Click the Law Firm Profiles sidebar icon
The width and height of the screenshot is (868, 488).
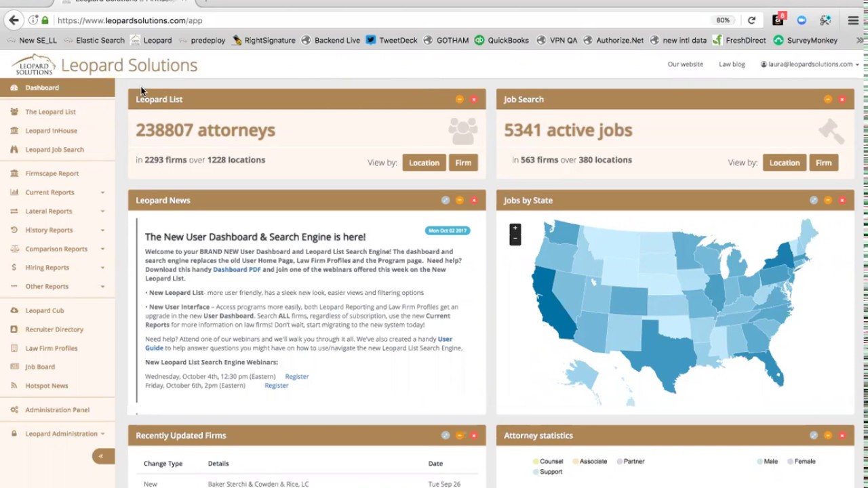(x=14, y=348)
